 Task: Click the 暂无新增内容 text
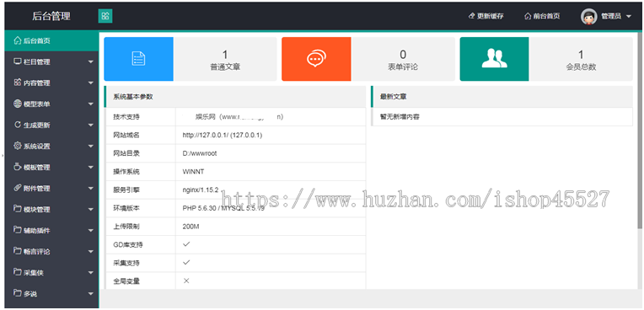tap(400, 117)
